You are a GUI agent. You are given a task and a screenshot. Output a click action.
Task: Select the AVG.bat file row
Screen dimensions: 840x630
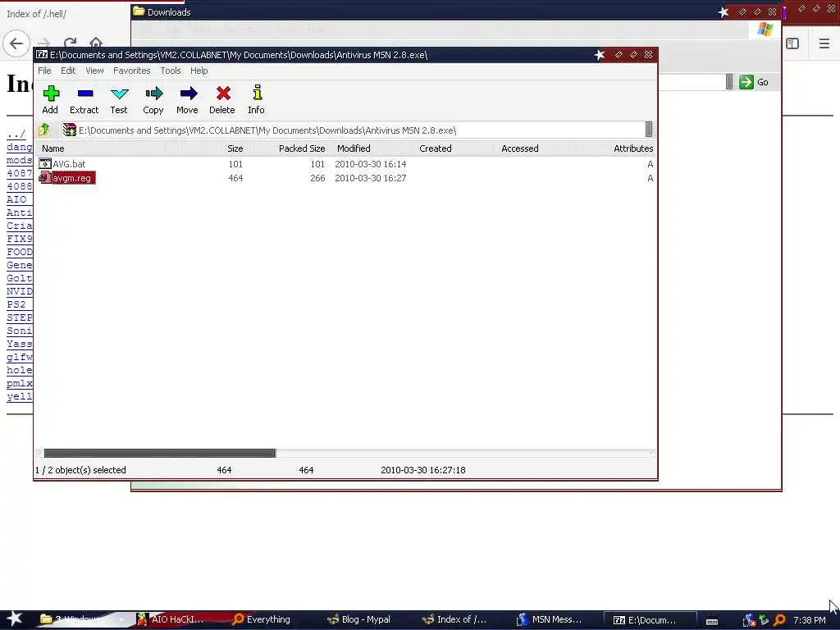[x=345, y=164]
